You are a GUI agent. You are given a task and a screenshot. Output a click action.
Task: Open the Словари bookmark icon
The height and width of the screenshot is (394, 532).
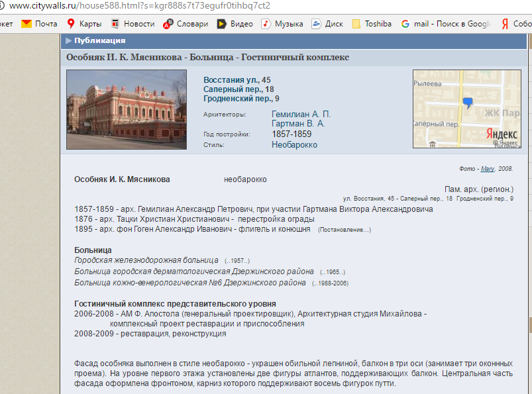pyautogui.click(x=168, y=24)
